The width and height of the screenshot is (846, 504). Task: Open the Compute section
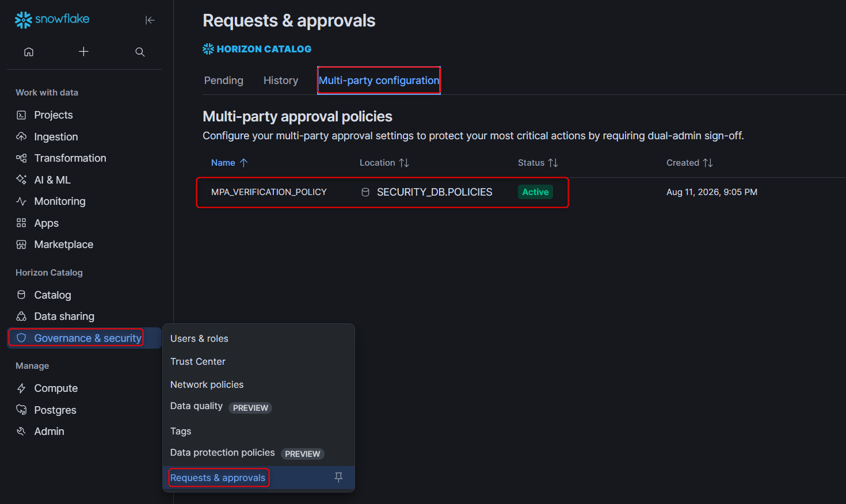point(56,388)
